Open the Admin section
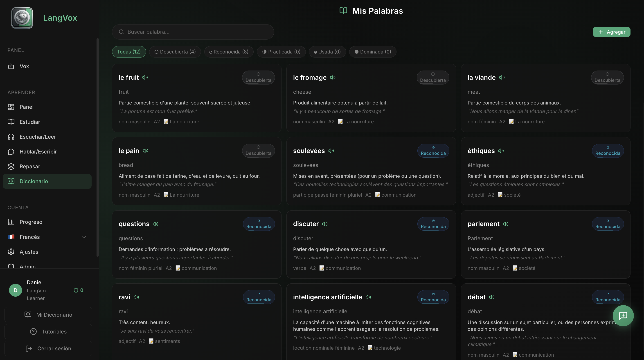This screenshot has height=360, width=644. coord(47,266)
